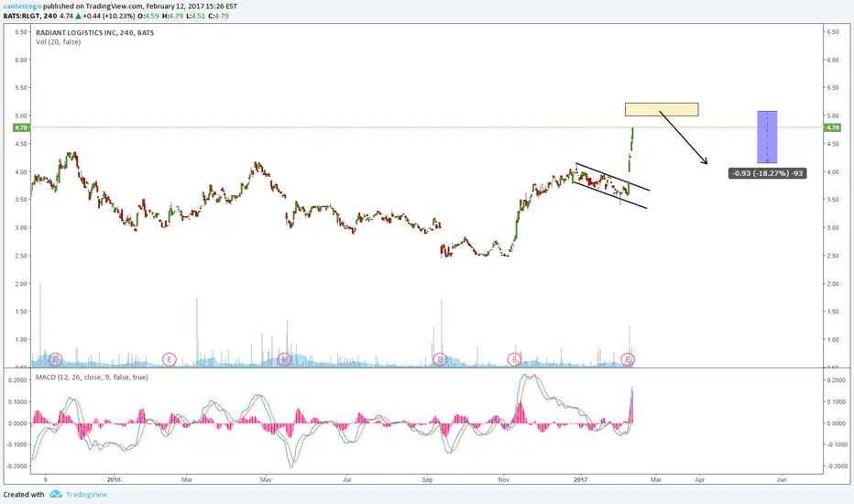Select the blue price-range measurement box
This screenshot has height=504, width=854.
pos(767,137)
